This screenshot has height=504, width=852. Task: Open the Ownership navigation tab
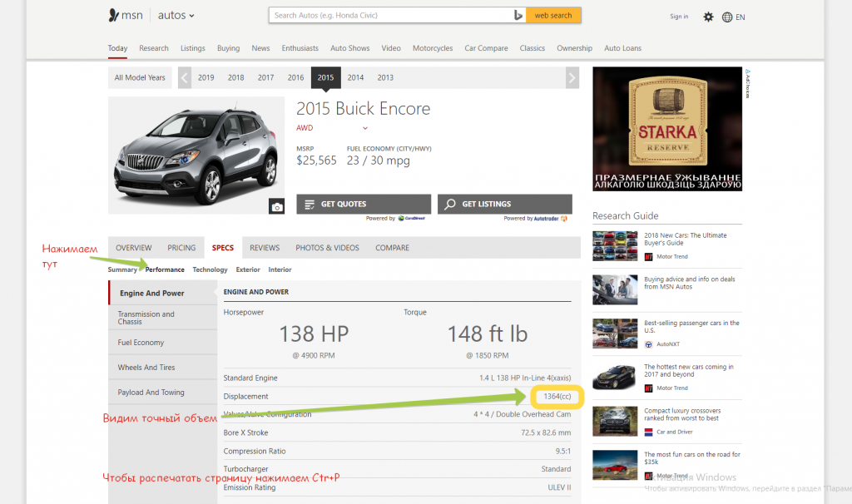[574, 48]
